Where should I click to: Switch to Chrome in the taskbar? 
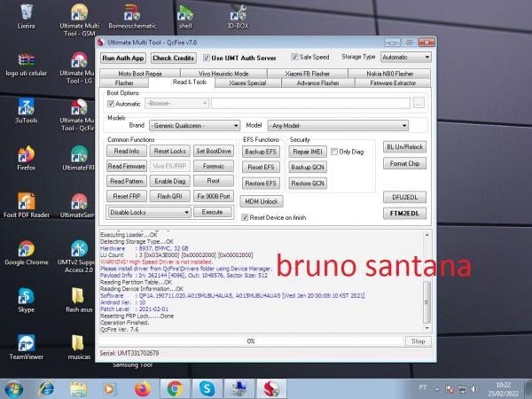pyautogui.click(x=175, y=389)
